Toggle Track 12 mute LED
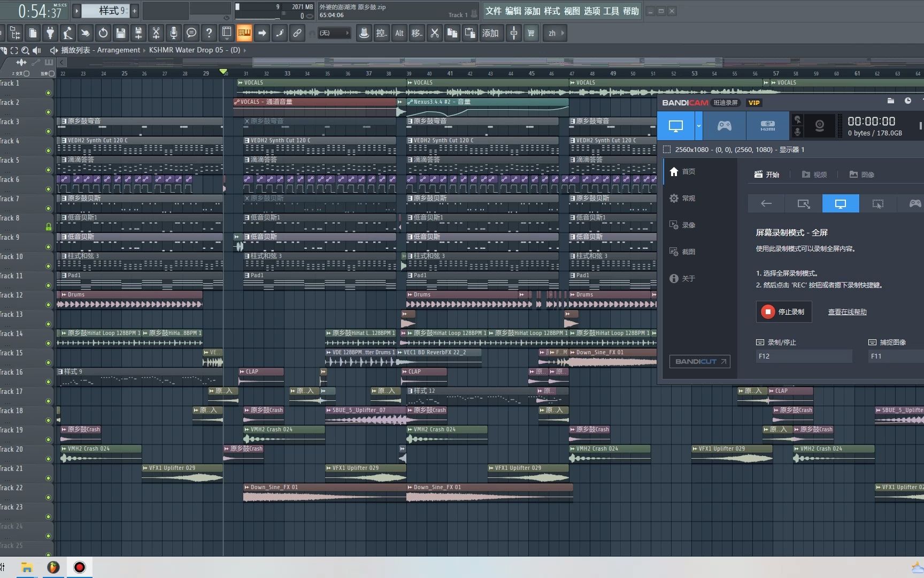 48,305
